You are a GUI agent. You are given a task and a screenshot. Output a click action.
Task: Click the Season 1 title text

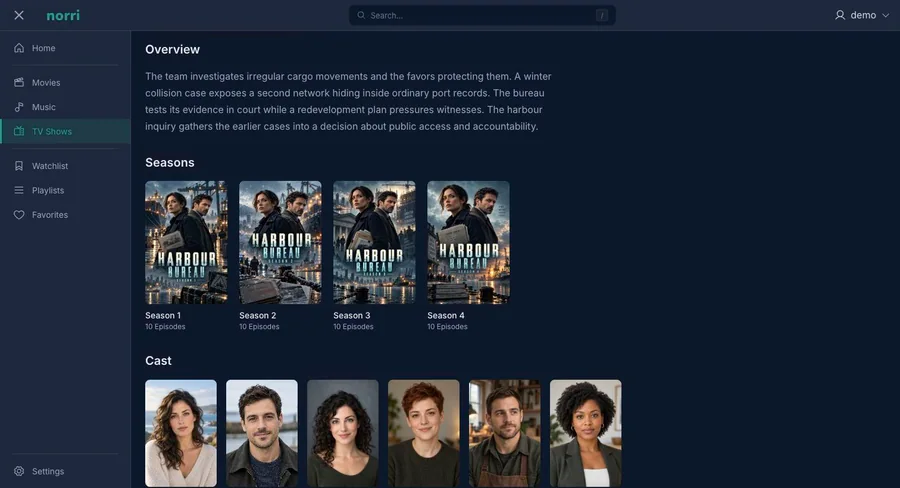click(163, 316)
